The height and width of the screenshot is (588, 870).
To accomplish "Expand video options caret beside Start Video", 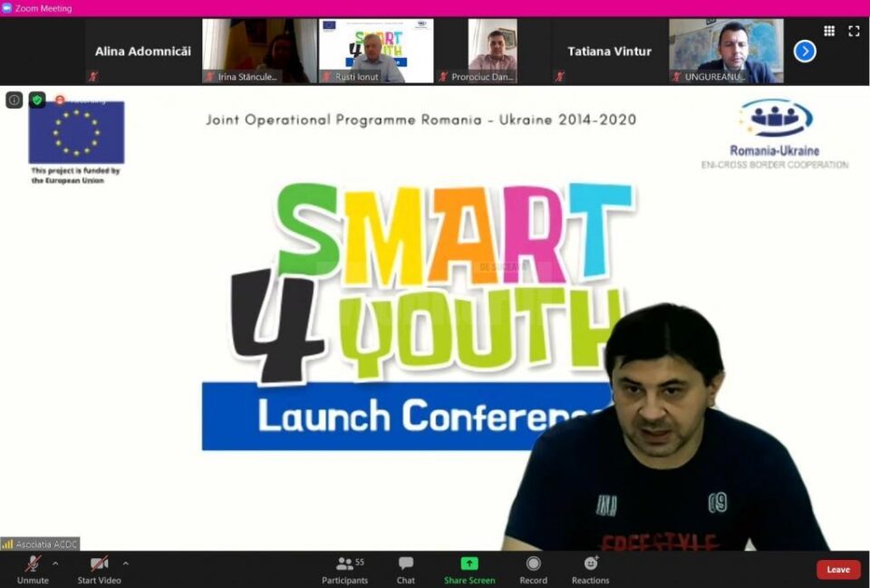I will tap(126, 564).
